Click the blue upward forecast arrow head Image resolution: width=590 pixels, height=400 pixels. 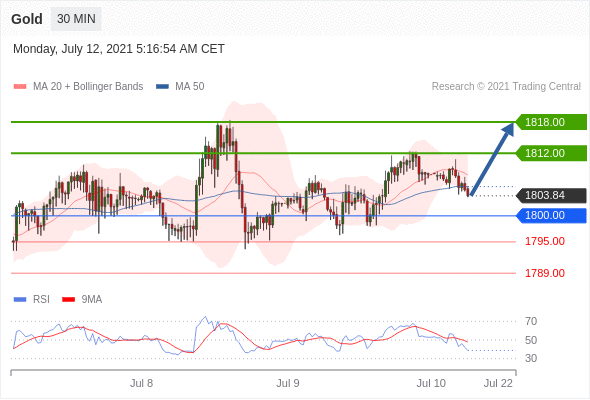coord(508,129)
